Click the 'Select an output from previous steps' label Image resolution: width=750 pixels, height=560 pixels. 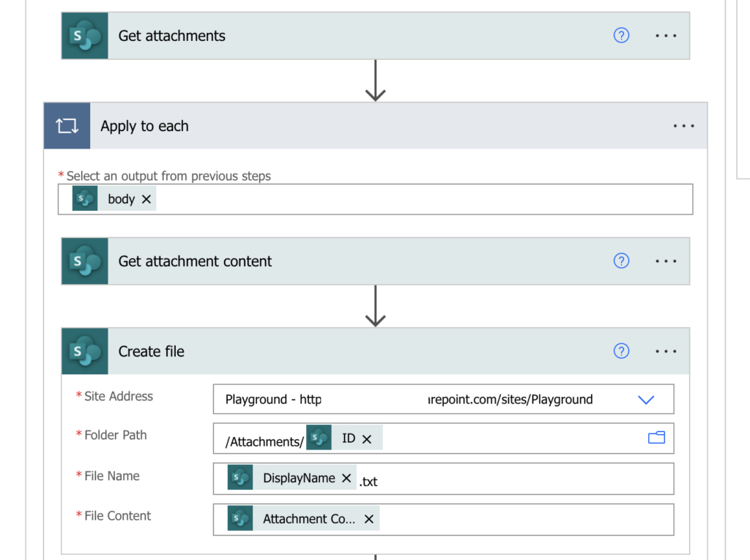click(x=168, y=176)
